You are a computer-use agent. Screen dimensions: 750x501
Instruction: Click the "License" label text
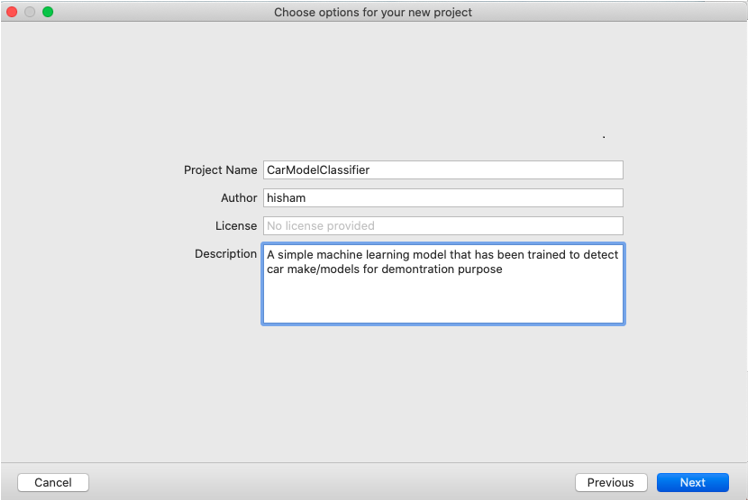[237, 226]
